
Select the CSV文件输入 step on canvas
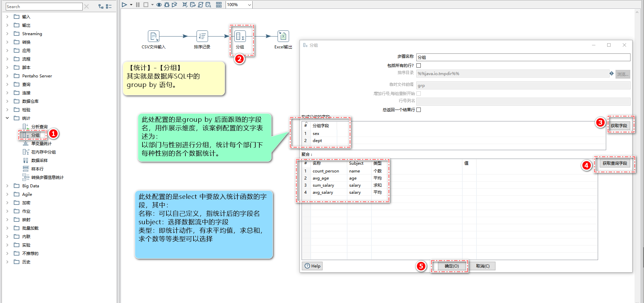point(154,36)
